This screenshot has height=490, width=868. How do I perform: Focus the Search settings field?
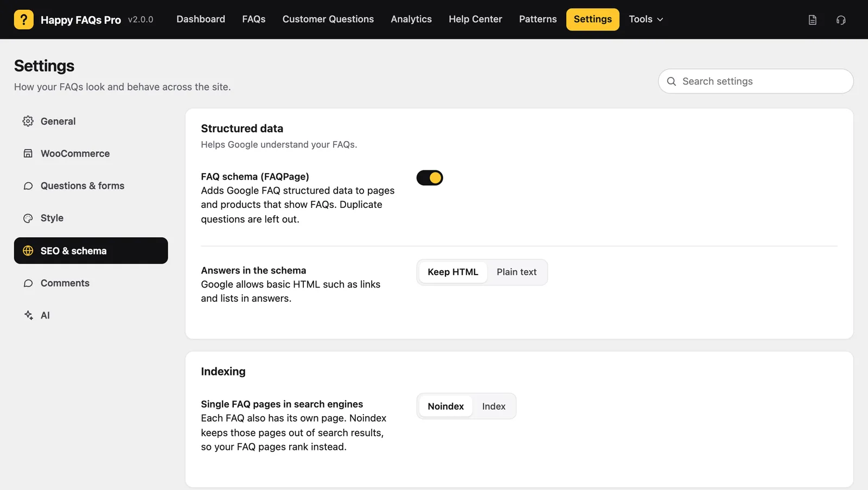point(756,81)
